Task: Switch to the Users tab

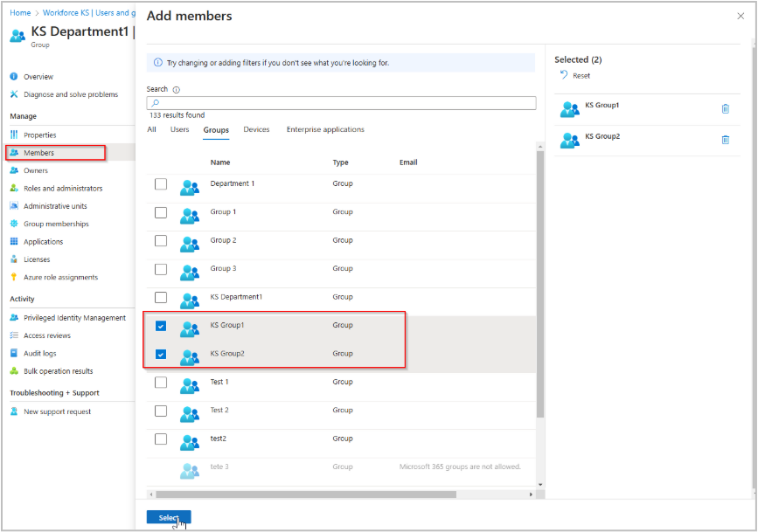Action: (179, 129)
